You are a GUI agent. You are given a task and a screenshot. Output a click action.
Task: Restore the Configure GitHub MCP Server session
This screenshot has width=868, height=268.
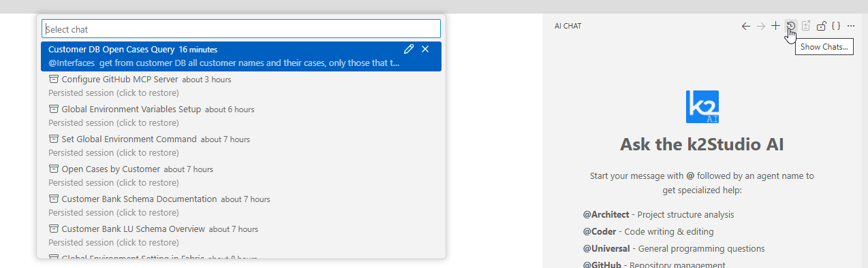241,86
